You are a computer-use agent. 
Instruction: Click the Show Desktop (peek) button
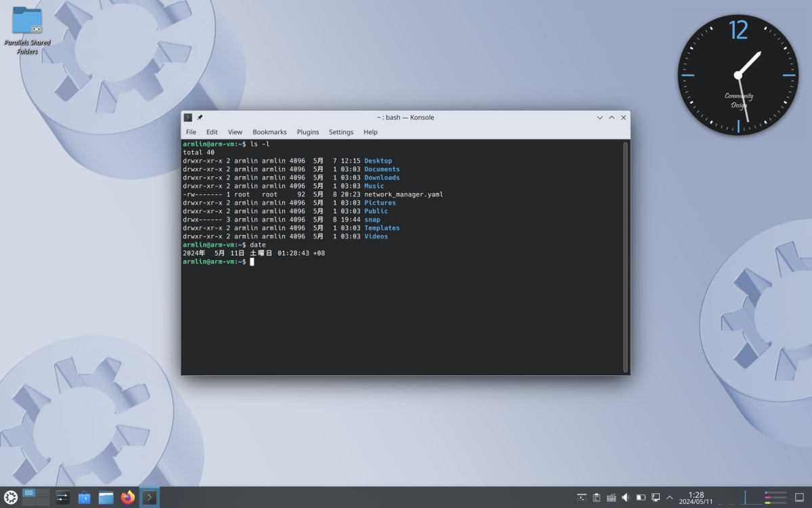pos(799,498)
